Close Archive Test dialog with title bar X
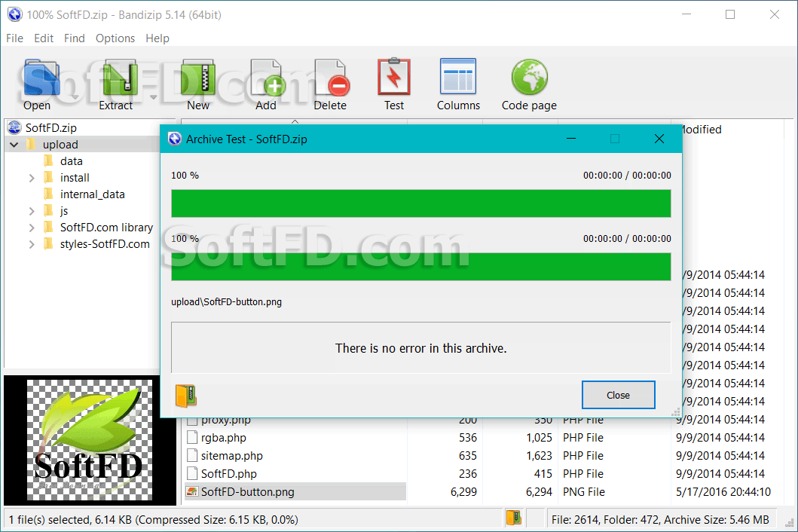 coord(659,139)
